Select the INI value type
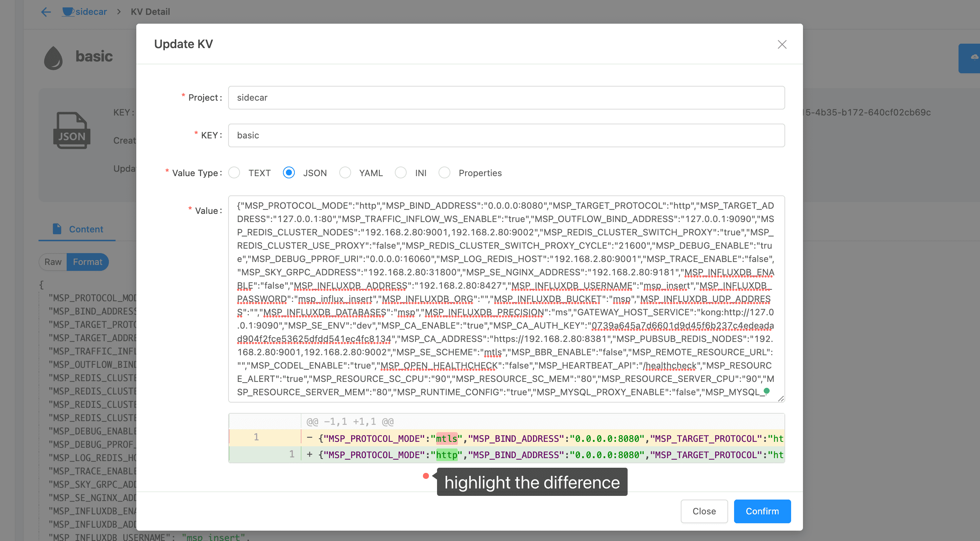This screenshot has width=980, height=541. 401,173
